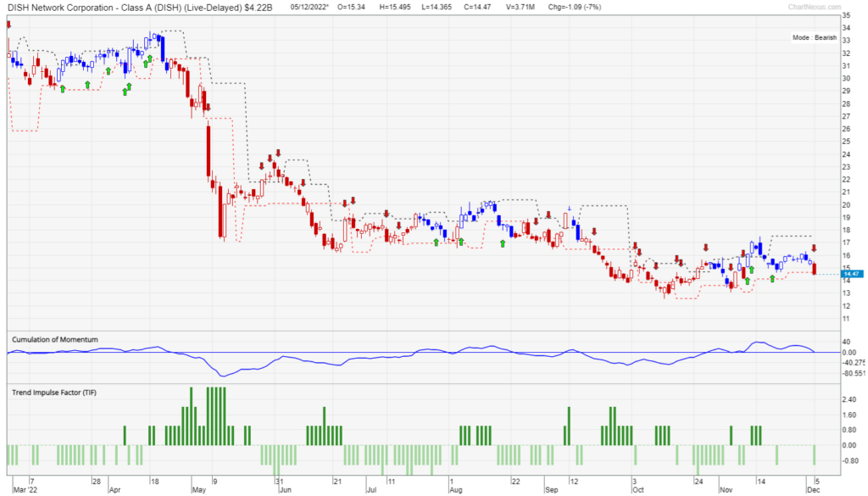The image size is (868, 496).
Task: Click the -0.80 value on TIF axis
Action: point(849,460)
